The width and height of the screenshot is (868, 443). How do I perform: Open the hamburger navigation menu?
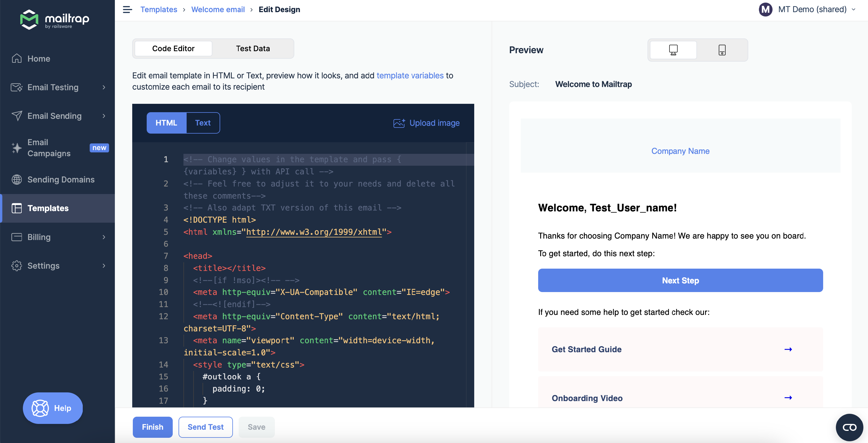[x=127, y=10]
